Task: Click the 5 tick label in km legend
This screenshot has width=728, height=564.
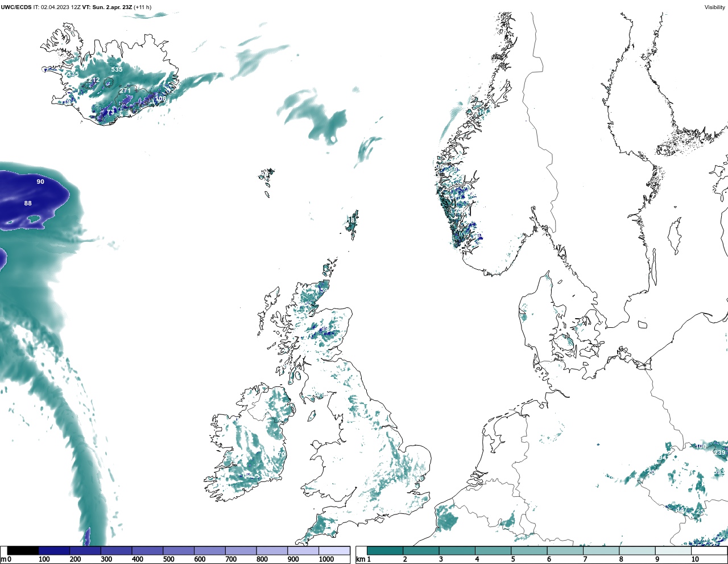Action: point(513,560)
